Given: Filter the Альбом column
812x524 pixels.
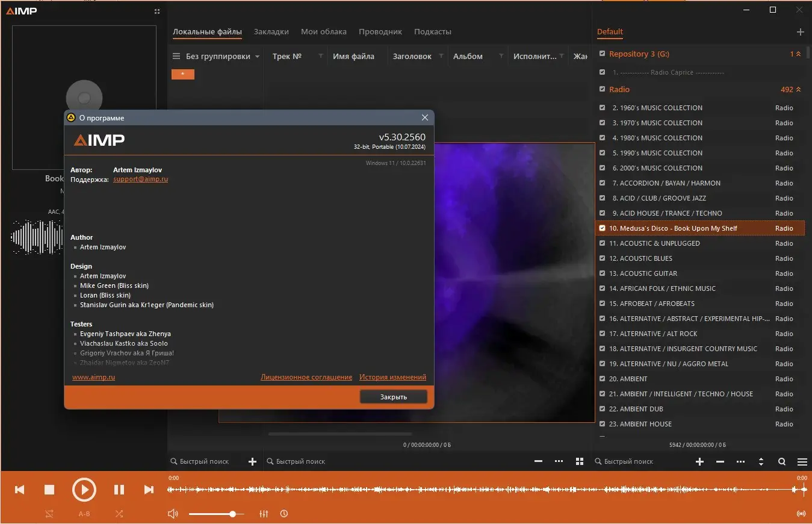Looking at the screenshot, I should point(501,56).
